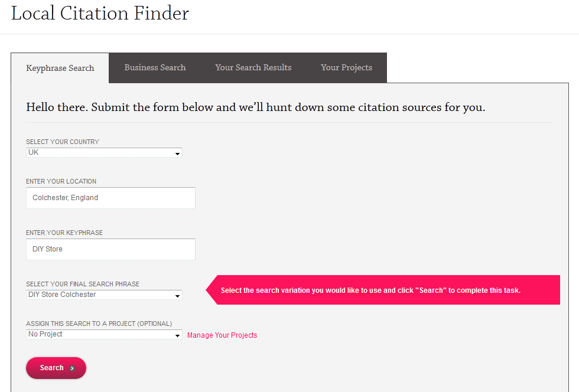Focus the location field containing Colchester, England
This screenshot has width=579, height=392.
110,198
